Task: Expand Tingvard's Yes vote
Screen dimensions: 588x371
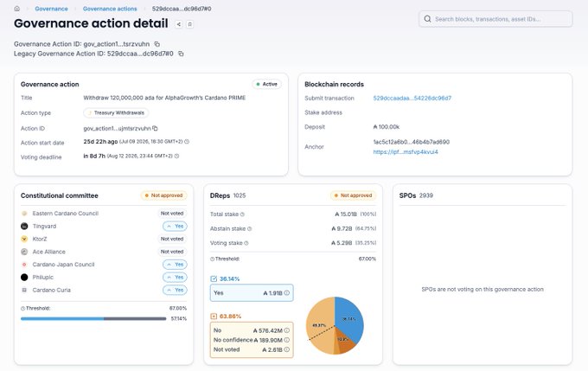Action: click(175, 227)
